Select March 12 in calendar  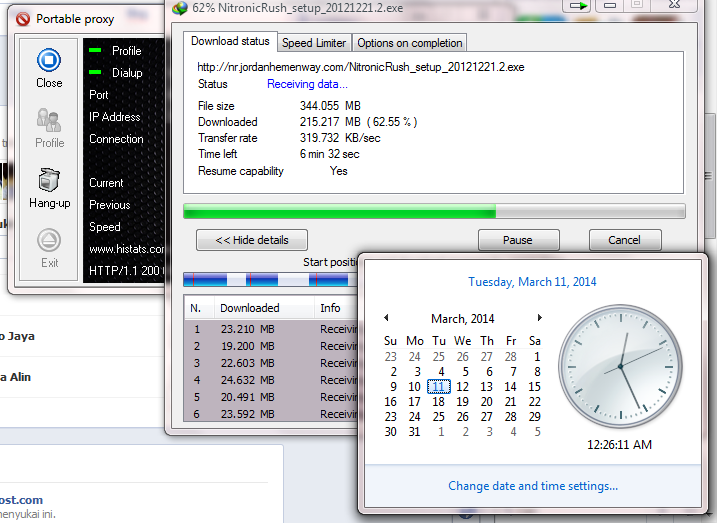[x=463, y=387]
